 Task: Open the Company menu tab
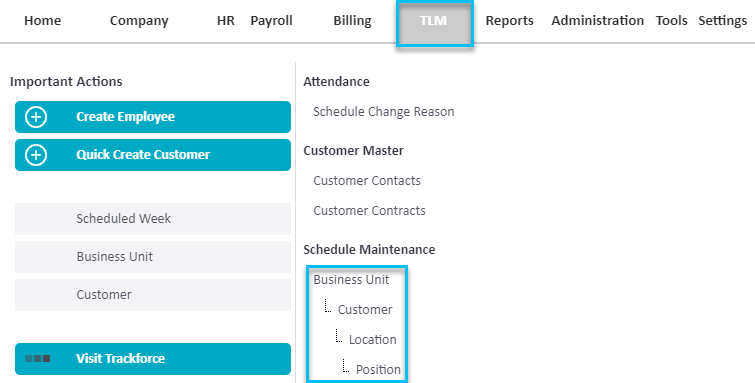pos(139,21)
